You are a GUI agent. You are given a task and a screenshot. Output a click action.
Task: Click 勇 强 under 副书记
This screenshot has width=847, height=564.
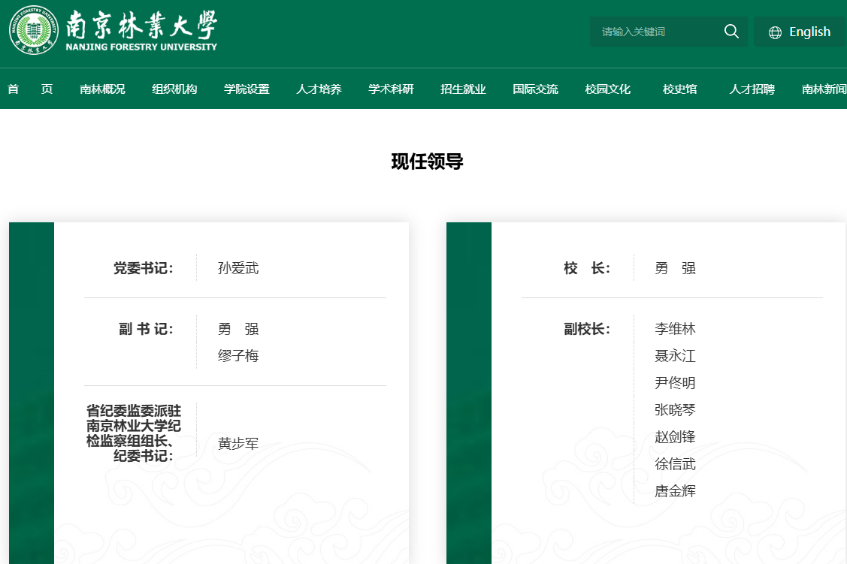click(x=238, y=329)
